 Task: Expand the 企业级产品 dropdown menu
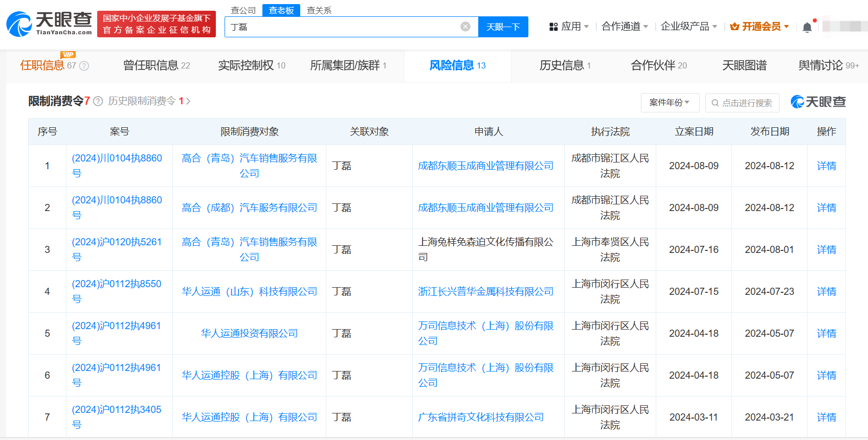[x=688, y=27]
